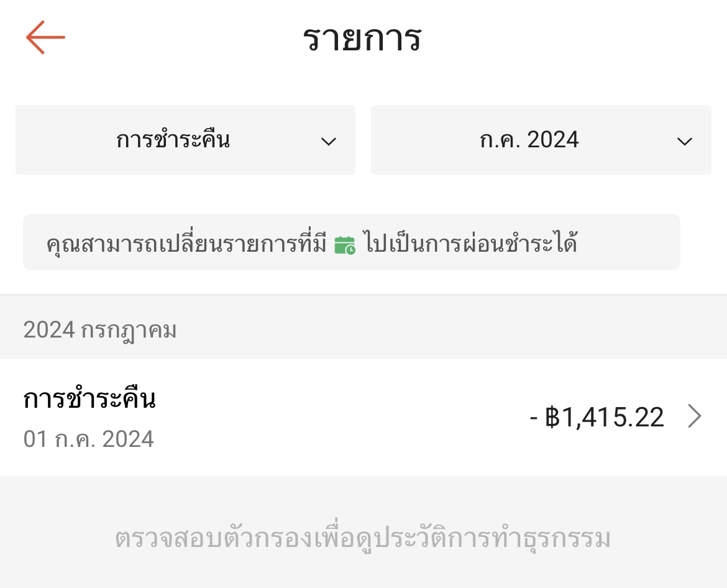Go back using the orange arrow
727x588 pixels.
pyautogui.click(x=45, y=37)
